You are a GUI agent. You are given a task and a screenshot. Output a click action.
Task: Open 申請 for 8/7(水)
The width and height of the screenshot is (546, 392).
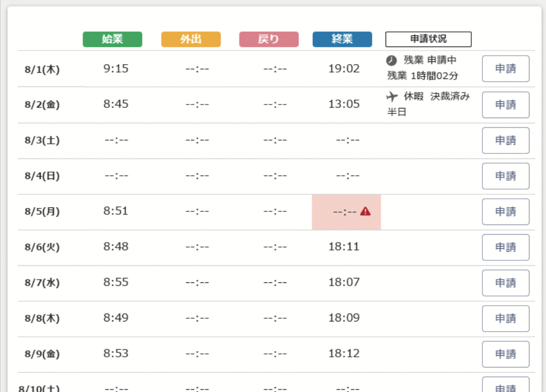click(506, 283)
